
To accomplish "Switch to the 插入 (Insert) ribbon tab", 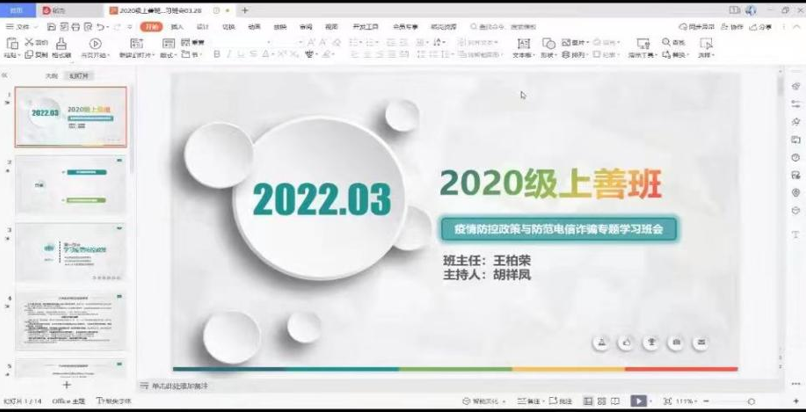I will point(177,27).
